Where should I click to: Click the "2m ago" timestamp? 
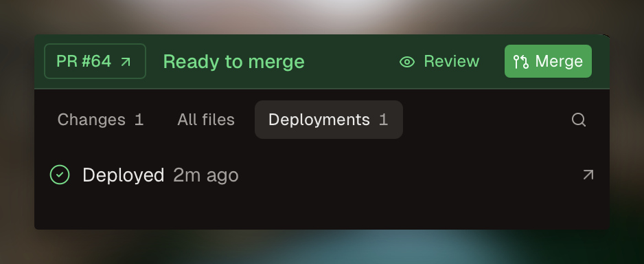206,175
